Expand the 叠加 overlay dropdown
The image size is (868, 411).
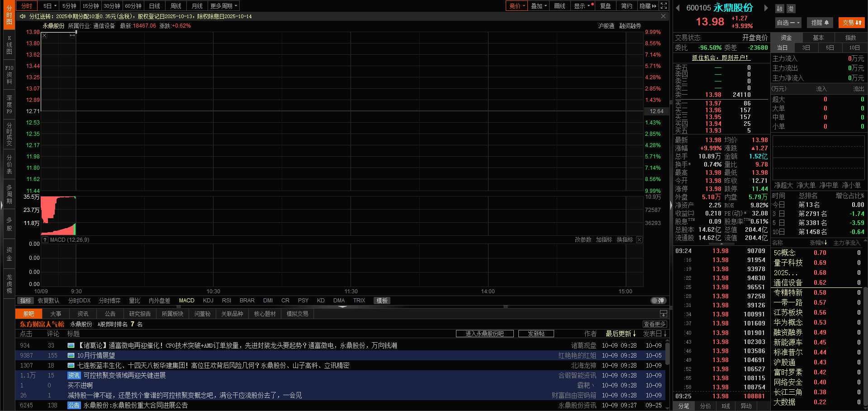coord(539,6)
